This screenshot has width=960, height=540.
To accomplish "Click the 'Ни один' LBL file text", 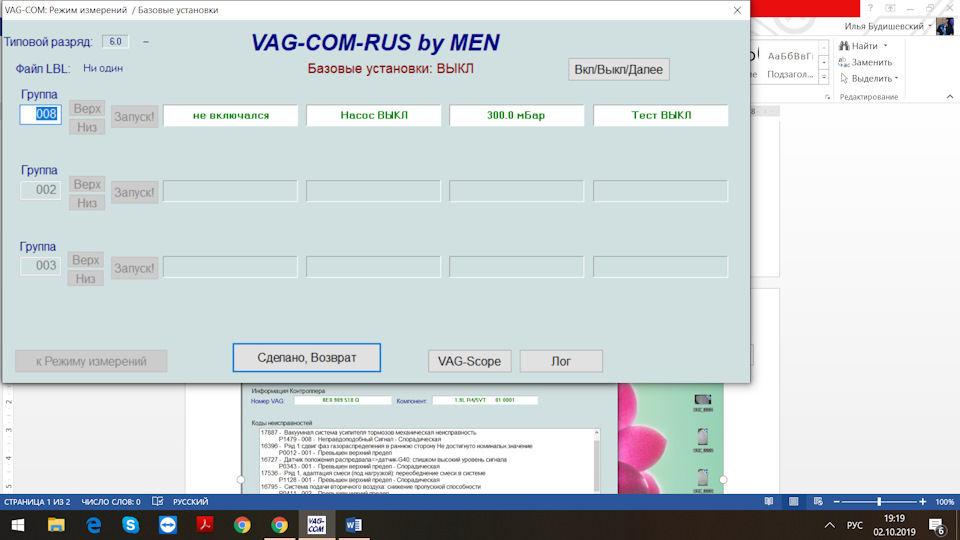I will pos(103,68).
